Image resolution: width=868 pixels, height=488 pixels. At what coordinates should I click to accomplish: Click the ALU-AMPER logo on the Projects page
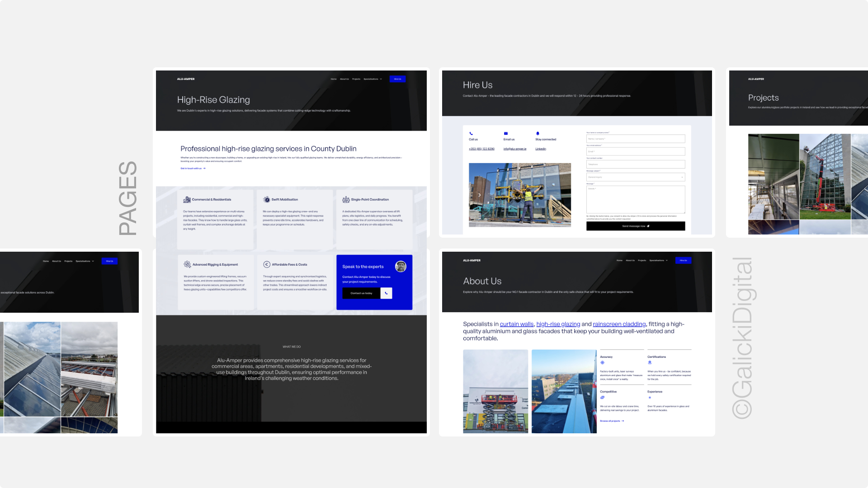coord(756,79)
